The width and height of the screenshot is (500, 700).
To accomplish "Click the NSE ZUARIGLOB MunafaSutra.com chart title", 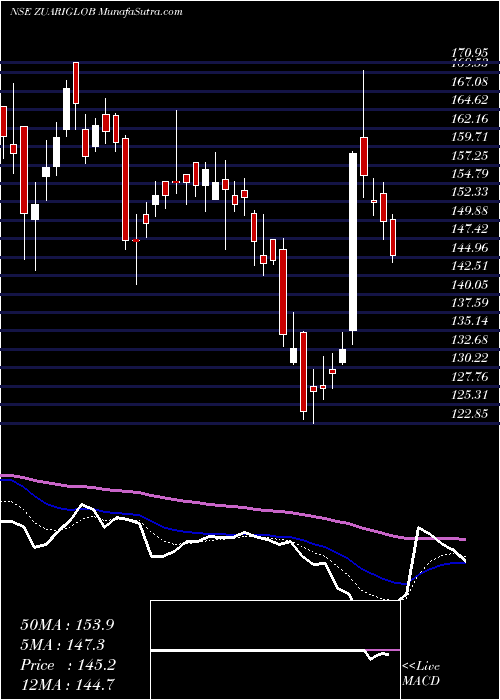I will [96, 11].
